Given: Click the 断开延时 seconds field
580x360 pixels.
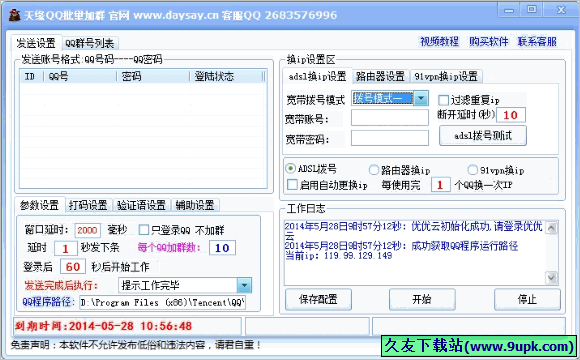Looking at the screenshot, I should pyautogui.click(x=510, y=115).
